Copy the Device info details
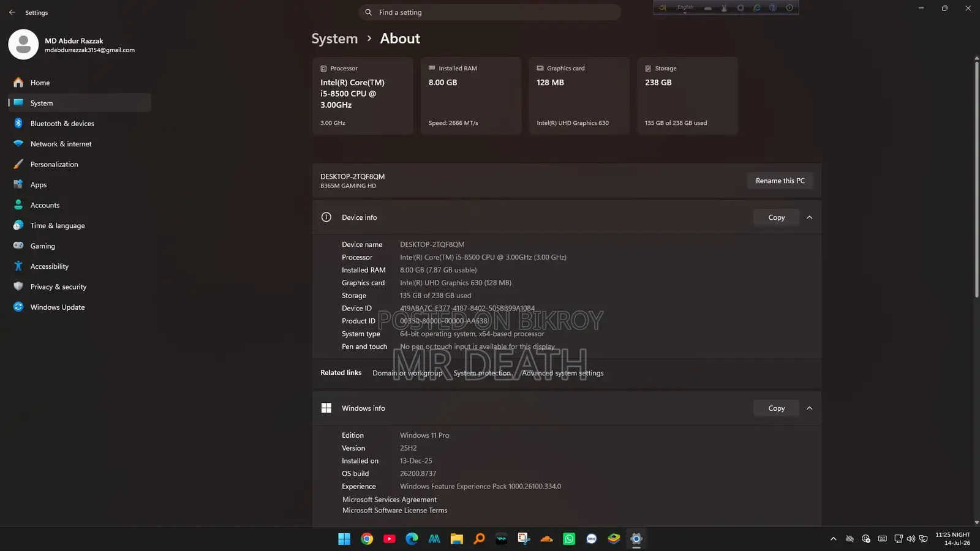Viewport: 980px width, 551px height. (776, 217)
